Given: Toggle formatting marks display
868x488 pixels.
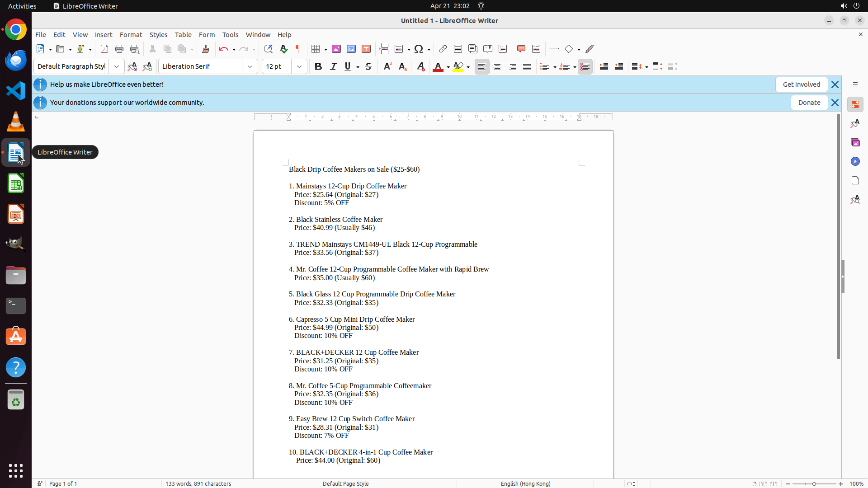Looking at the screenshot, I should click(298, 49).
